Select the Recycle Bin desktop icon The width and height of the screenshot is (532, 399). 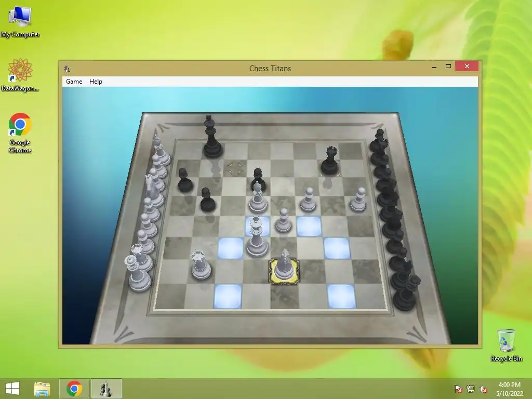point(506,345)
